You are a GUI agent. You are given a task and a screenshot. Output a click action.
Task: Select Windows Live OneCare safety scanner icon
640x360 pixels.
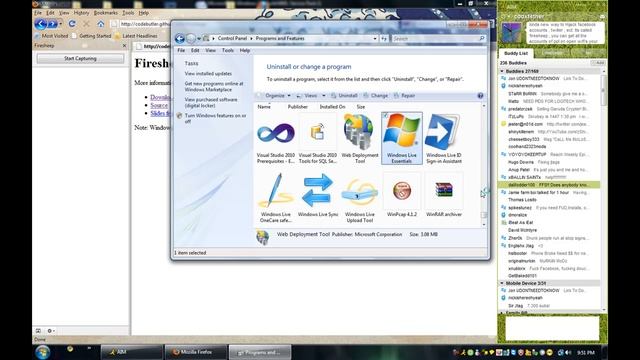pos(276,197)
